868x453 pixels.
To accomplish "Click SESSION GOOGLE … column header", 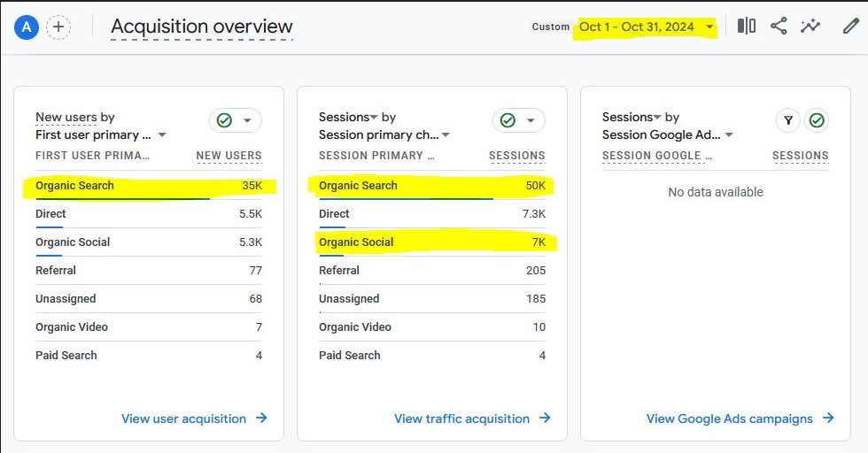I will [657, 156].
